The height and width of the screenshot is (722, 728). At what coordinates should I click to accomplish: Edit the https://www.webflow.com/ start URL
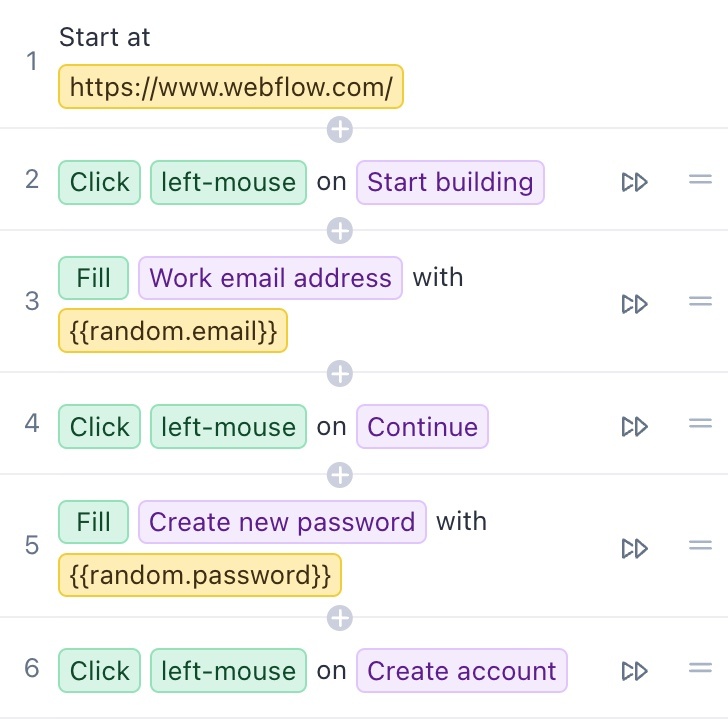pos(231,87)
